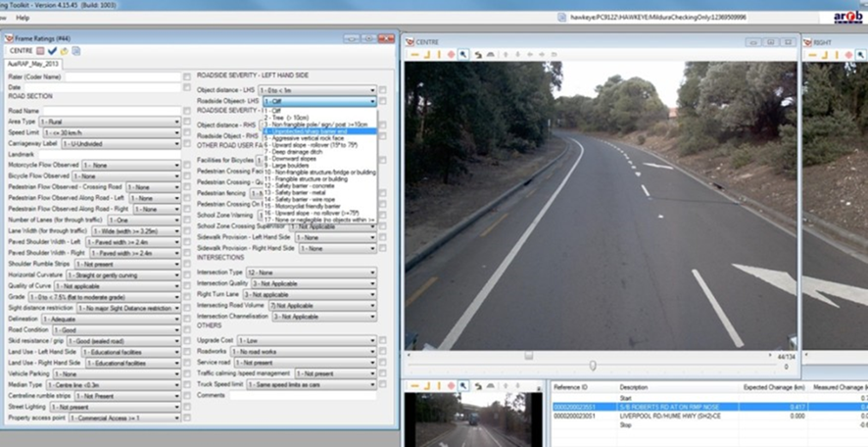Image resolution: width=868 pixels, height=447 pixels.
Task: Click the document copy icon in Frame Ratings toolbar
Action: tap(75, 51)
